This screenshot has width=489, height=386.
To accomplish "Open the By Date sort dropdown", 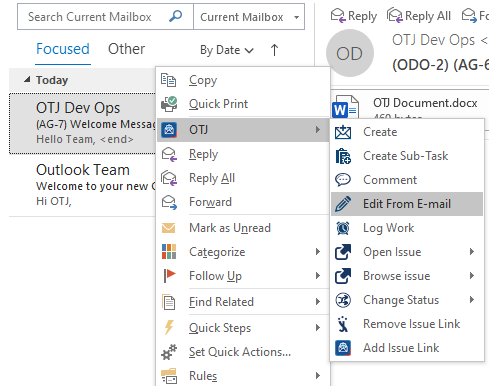I will pyautogui.click(x=227, y=50).
